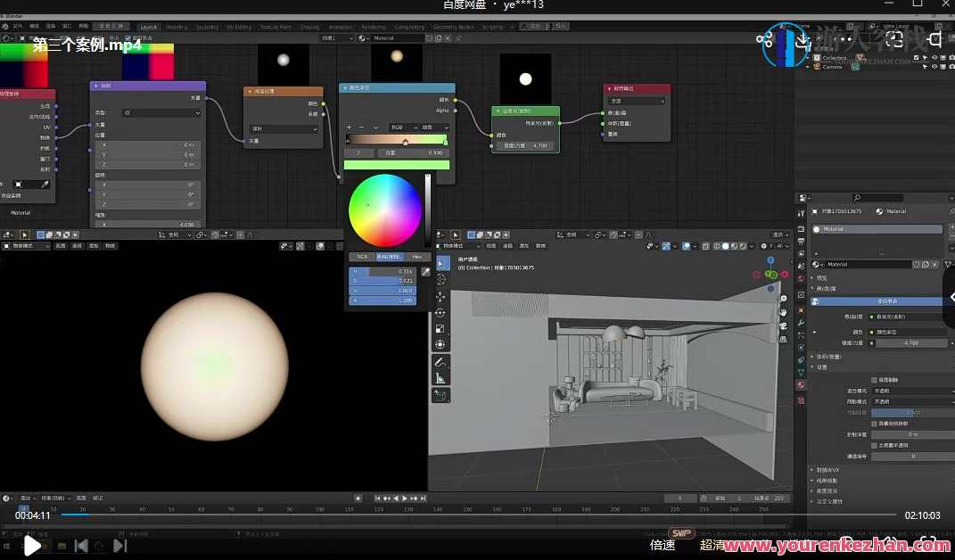
Task: Toggle X-ray mode in the viewport header
Action: point(705,245)
